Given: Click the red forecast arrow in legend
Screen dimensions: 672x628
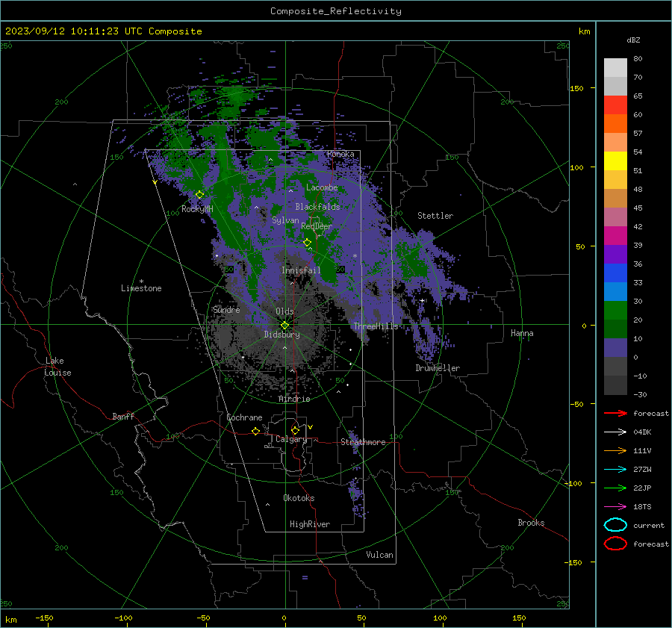Looking at the screenshot, I should (x=615, y=413).
